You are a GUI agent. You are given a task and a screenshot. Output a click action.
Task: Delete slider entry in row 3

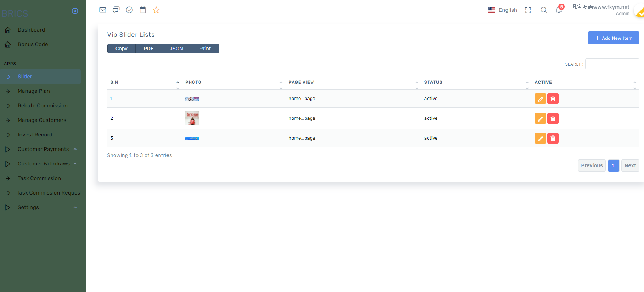click(553, 138)
